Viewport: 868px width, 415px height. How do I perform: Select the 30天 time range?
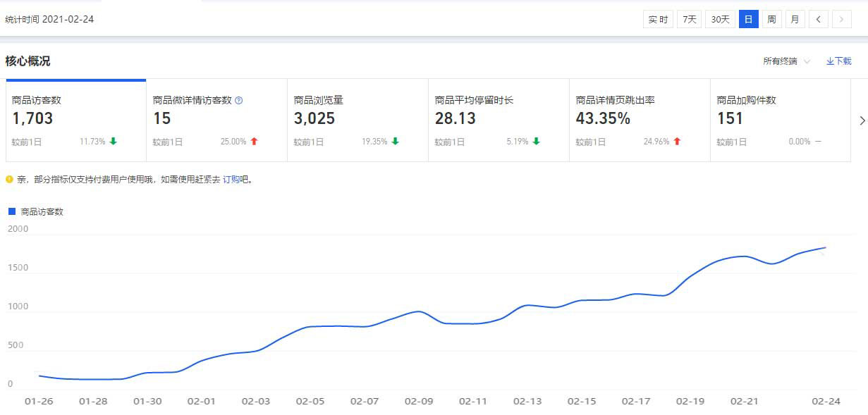(x=720, y=19)
